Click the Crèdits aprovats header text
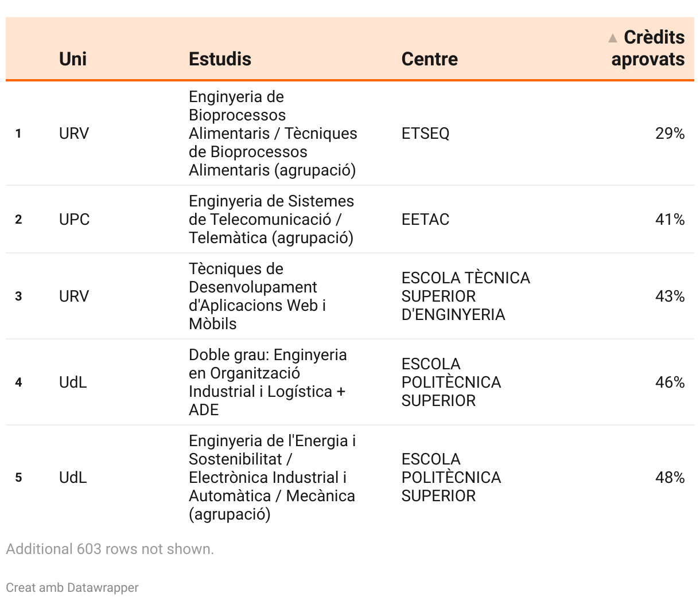Screen dimensions: 700x601 coord(648,48)
